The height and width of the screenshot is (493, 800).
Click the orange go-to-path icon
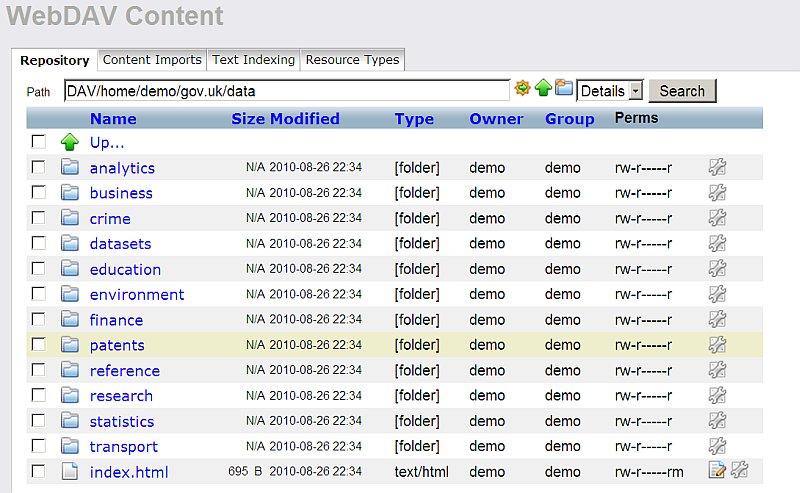coord(522,89)
